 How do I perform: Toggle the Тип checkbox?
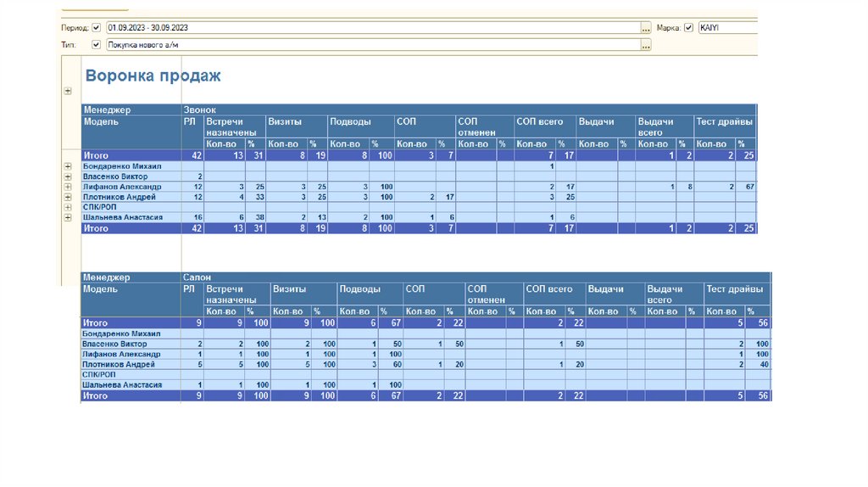click(96, 45)
